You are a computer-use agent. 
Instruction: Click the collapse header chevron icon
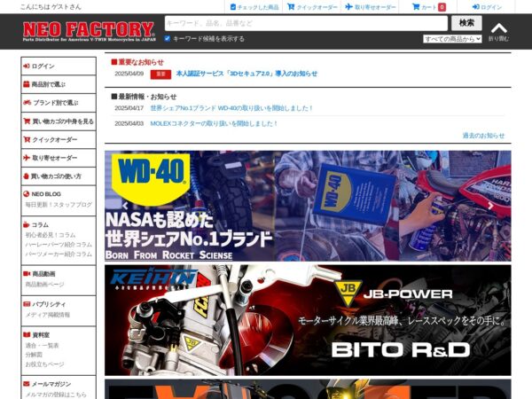pos(498,28)
